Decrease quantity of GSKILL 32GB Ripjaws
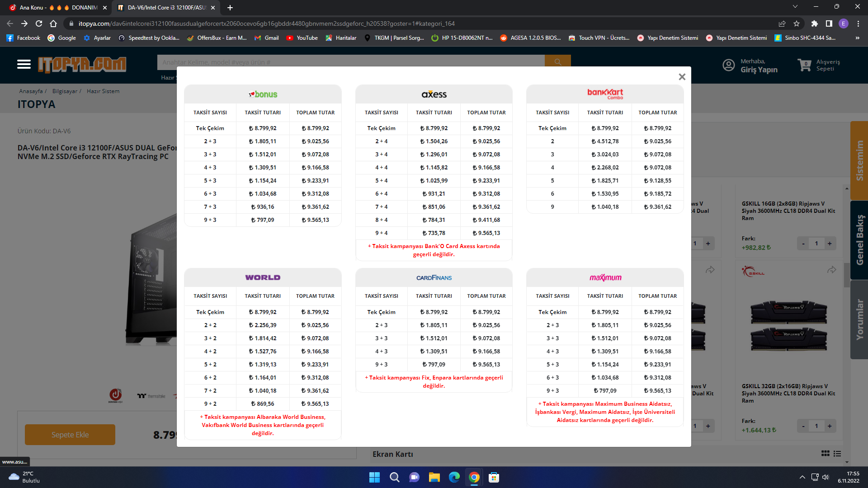 803,426
